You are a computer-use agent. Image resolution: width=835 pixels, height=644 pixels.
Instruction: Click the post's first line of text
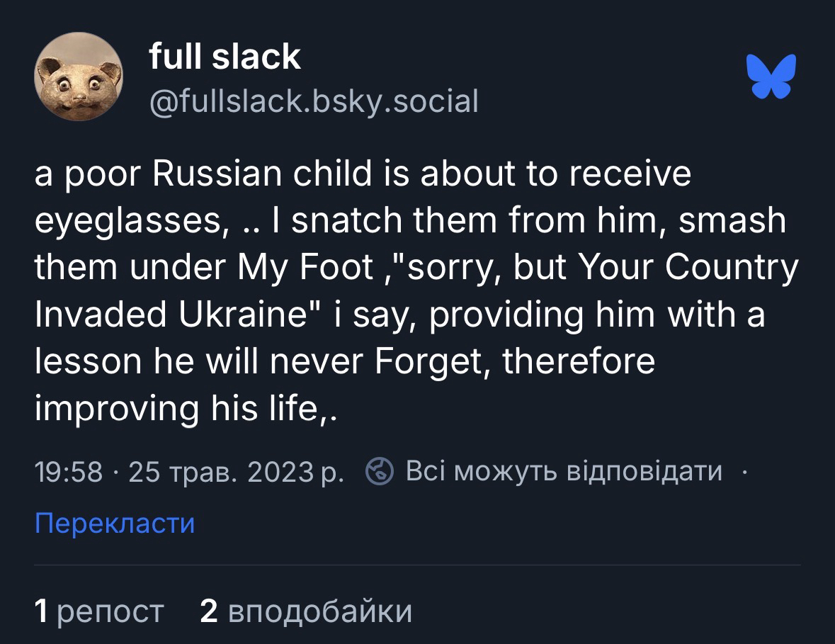[362, 174]
